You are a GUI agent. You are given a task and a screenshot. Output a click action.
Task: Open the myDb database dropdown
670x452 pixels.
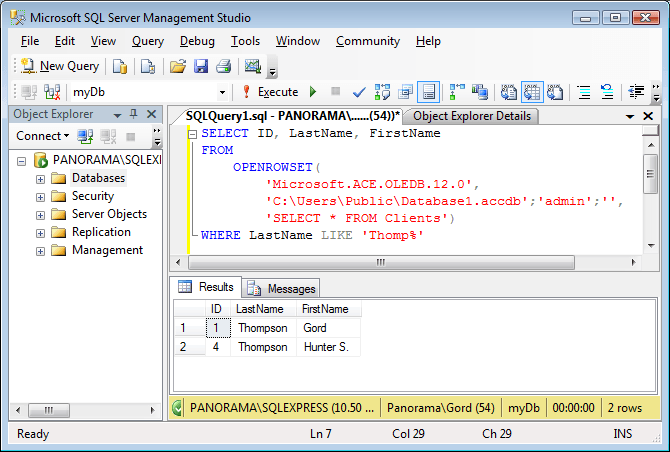[221, 92]
